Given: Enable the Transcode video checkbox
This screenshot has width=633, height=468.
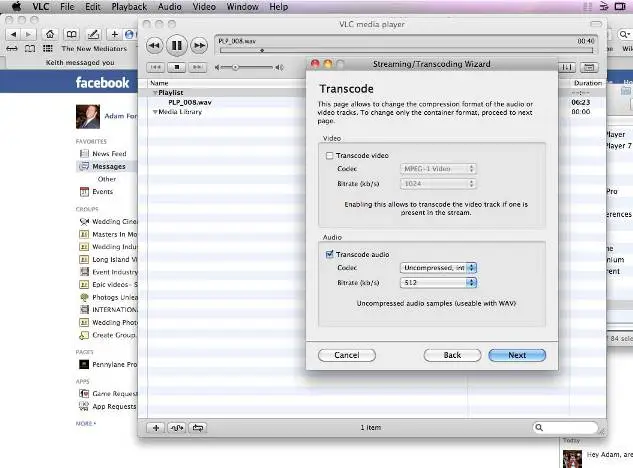Looking at the screenshot, I should (329, 155).
